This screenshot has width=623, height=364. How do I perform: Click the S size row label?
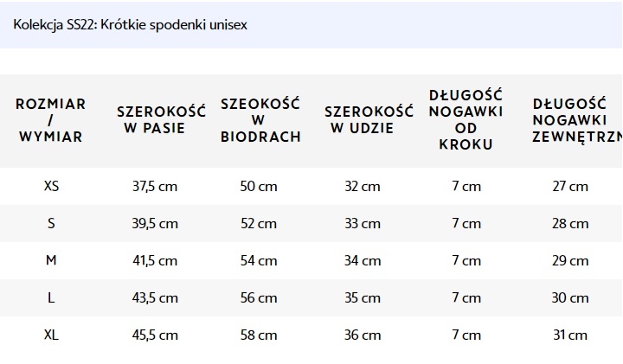[x=51, y=223]
